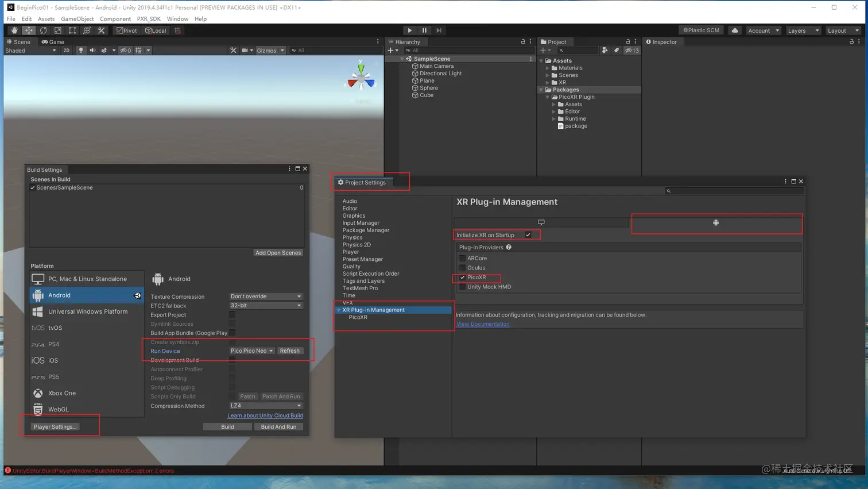Open the Shaded draw mode dropdown
This screenshot has height=489, width=868.
[30, 51]
